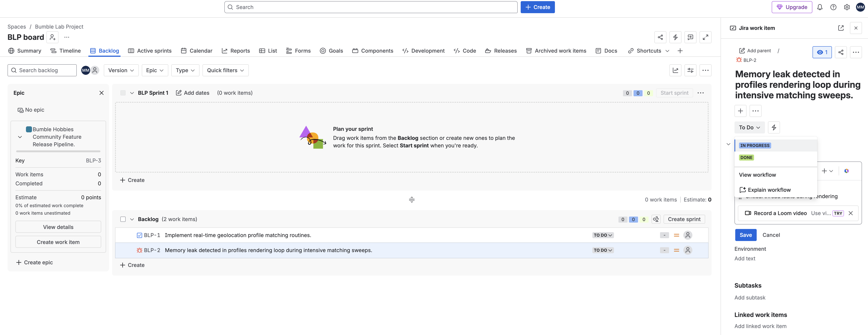Filter by the MM assignee avatar
Image resolution: width=868 pixels, height=335 pixels.
point(86,70)
